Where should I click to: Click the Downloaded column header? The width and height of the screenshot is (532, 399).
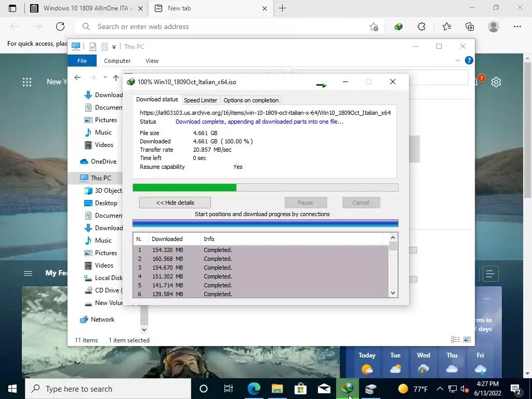tap(175, 239)
